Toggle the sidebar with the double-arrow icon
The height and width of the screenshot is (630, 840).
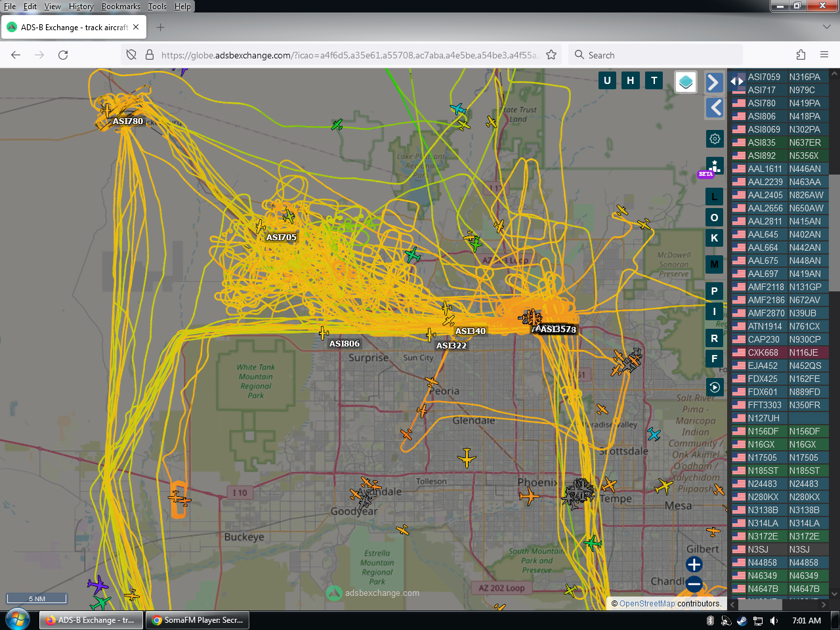click(x=737, y=81)
